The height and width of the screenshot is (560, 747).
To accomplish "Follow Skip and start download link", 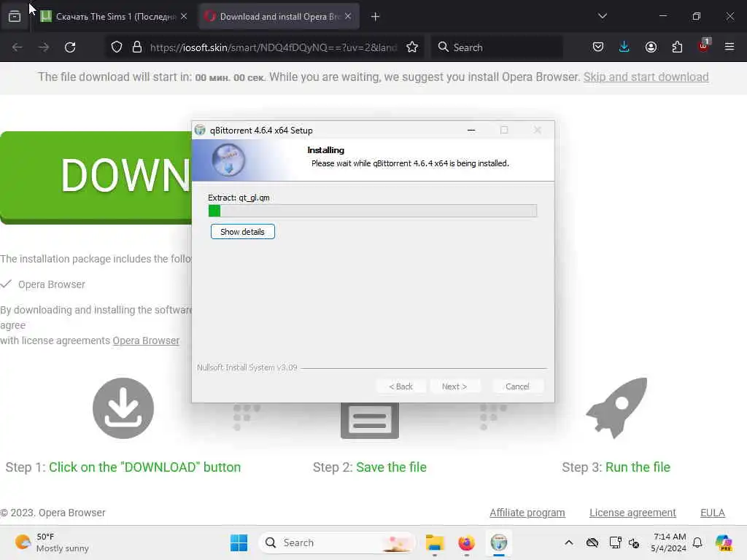I will tap(646, 77).
